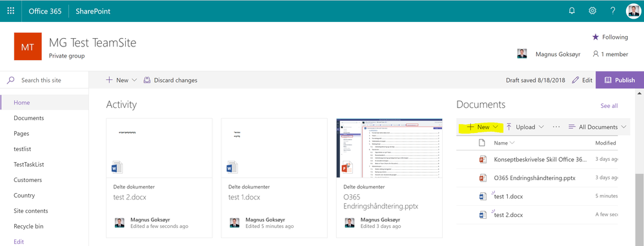Screen dimensions: 644x246
Task: Open notifications bell icon
Action: [572, 11]
